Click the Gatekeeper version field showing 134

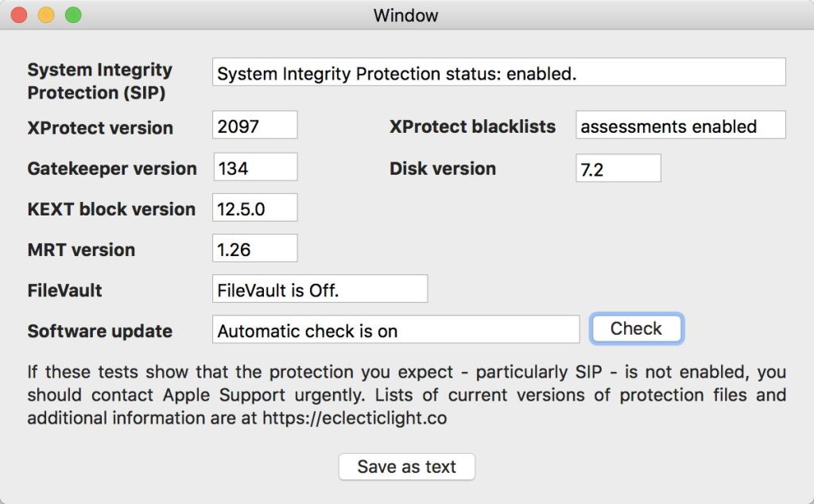[x=255, y=167]
